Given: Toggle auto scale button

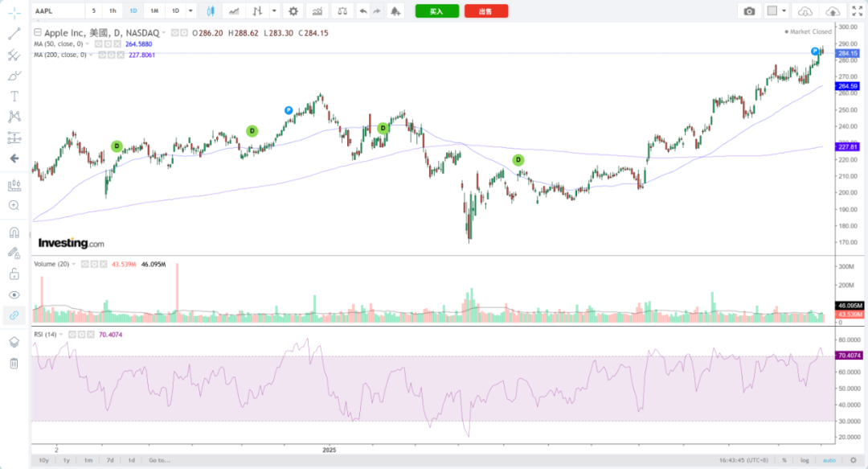Looking at the screenshot, I should pos(829,460).
